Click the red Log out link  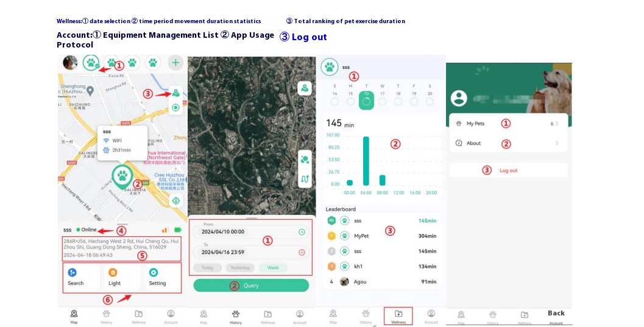pos(508,171)
